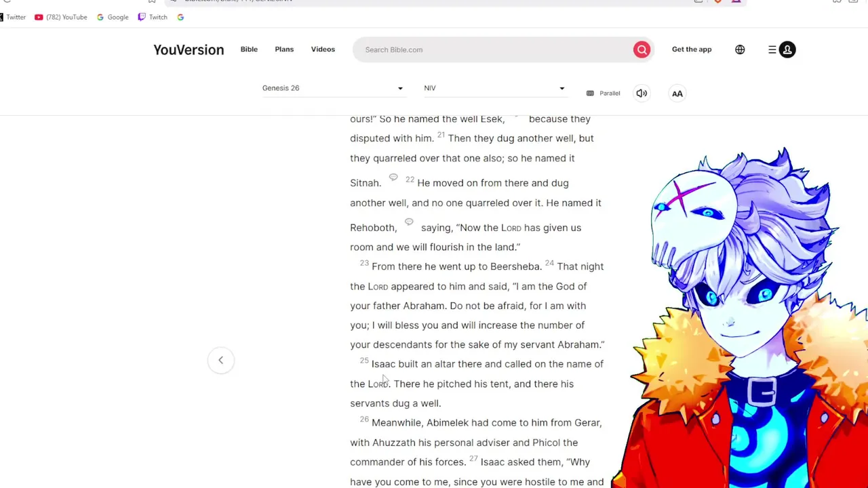Open the user profile avatar

point(787,49)
